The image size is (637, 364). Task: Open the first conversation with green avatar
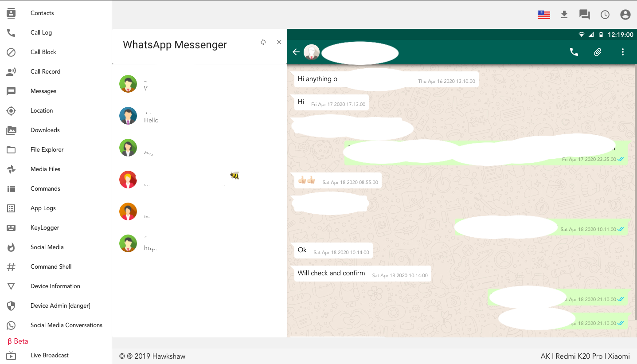[199, 84]
